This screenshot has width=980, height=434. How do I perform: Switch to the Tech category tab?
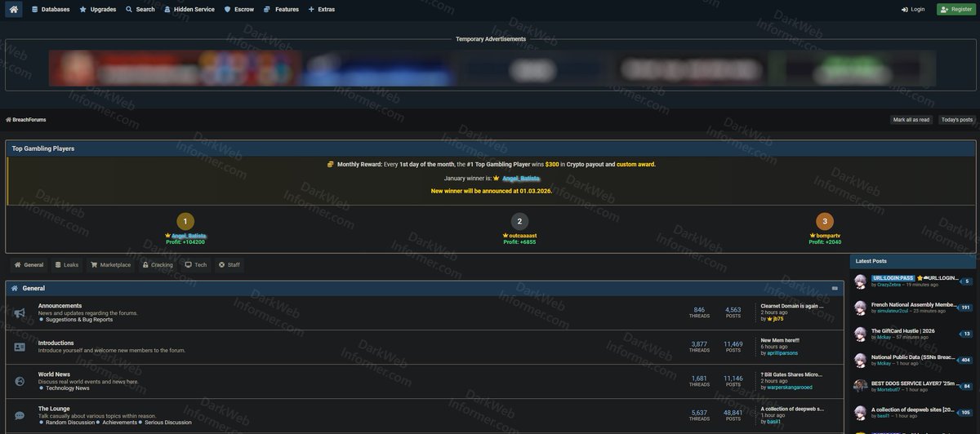point(196,264)
